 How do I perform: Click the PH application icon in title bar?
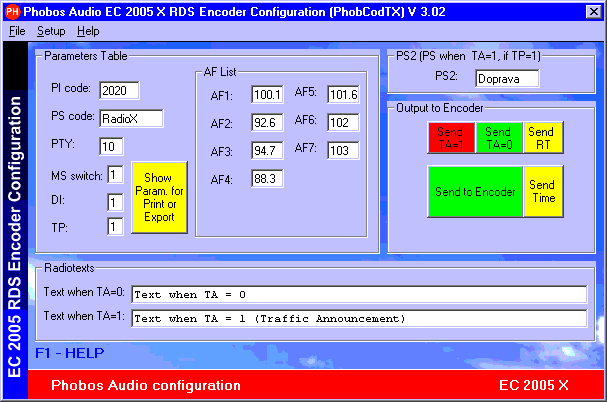[12, 12]
